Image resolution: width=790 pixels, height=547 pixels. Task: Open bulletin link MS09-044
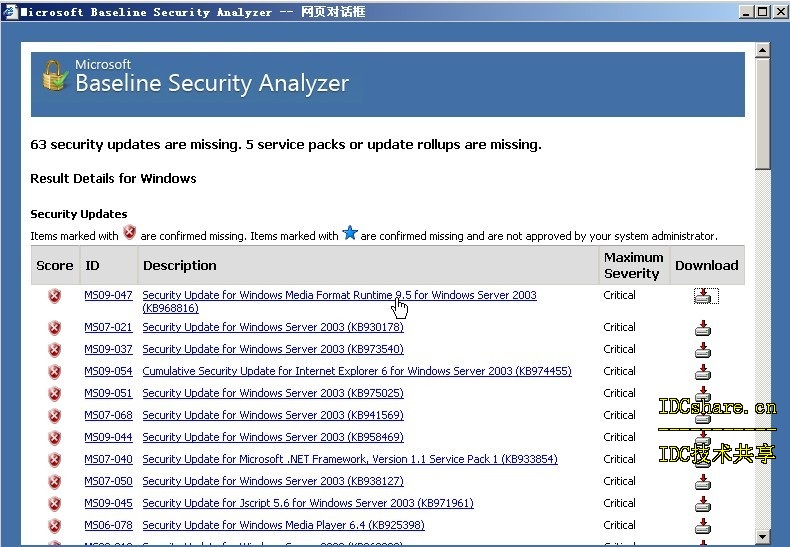coord(108,437)
